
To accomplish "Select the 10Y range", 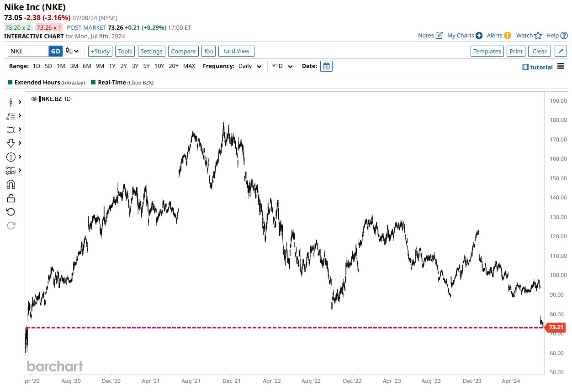I will (159, 66).
